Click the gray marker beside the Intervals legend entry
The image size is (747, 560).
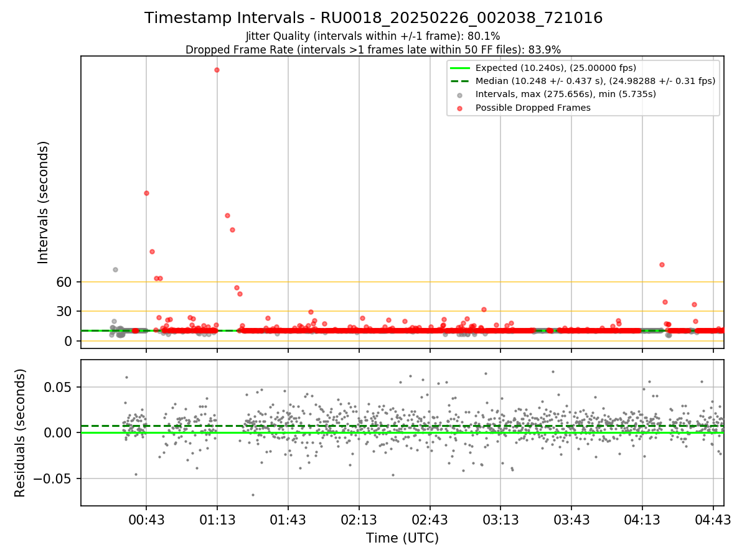[459, 95]
